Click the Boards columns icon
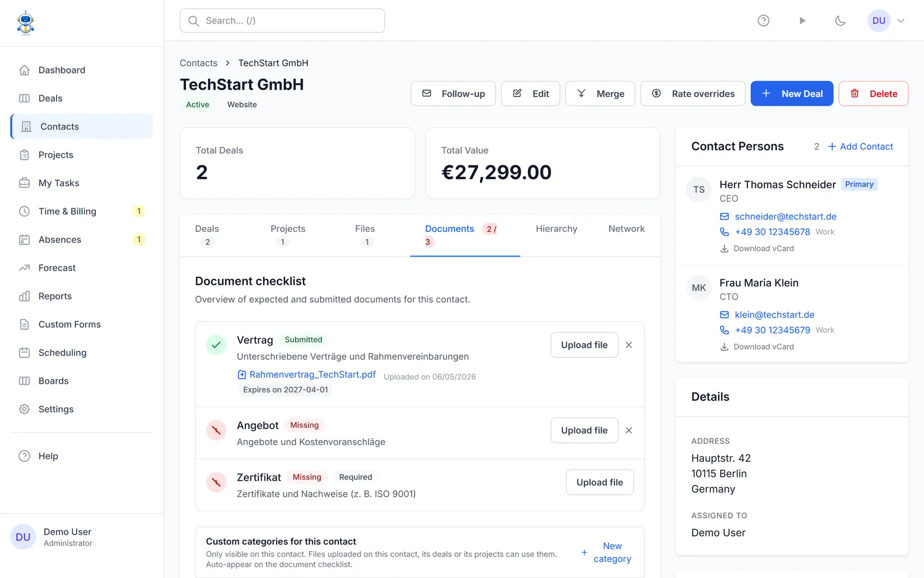Viewport: 924px width, 578px height. pos(24,381)
